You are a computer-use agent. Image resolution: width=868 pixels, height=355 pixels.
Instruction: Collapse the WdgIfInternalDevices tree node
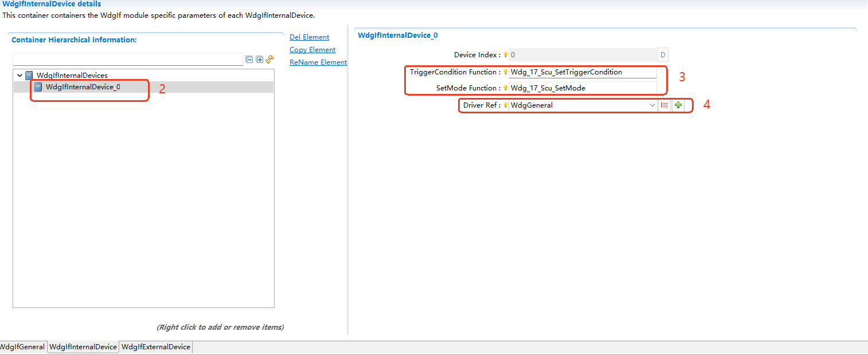pos(20,75)
